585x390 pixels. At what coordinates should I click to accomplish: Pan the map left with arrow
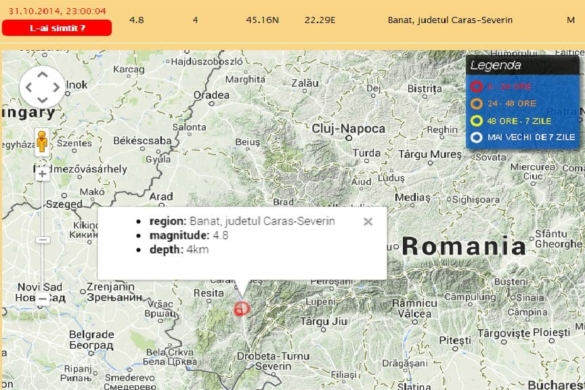click(x=29, y=87)
